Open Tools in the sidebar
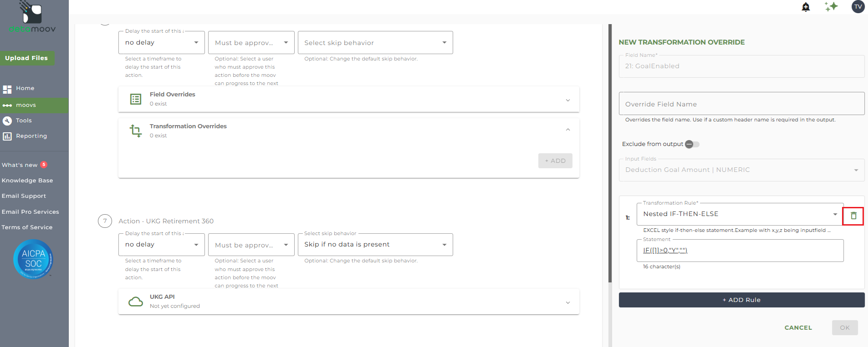The image size is (868, 347). (x=24, y=121)
